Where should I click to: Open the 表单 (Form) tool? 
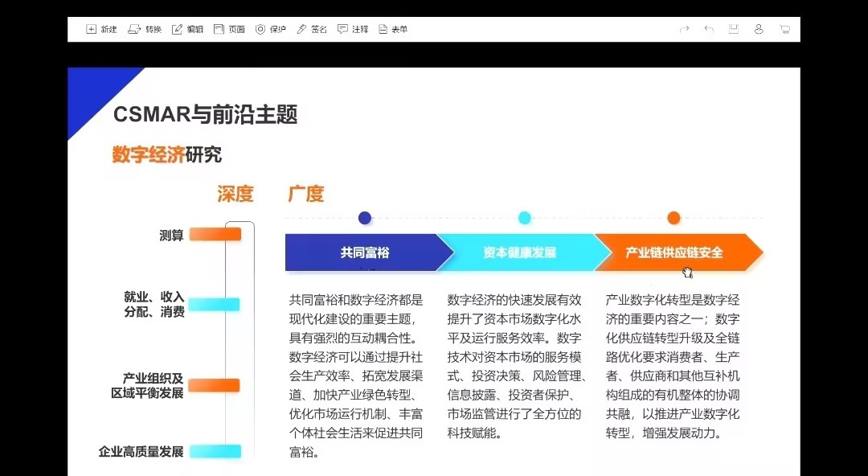click(x=383, y=29)
